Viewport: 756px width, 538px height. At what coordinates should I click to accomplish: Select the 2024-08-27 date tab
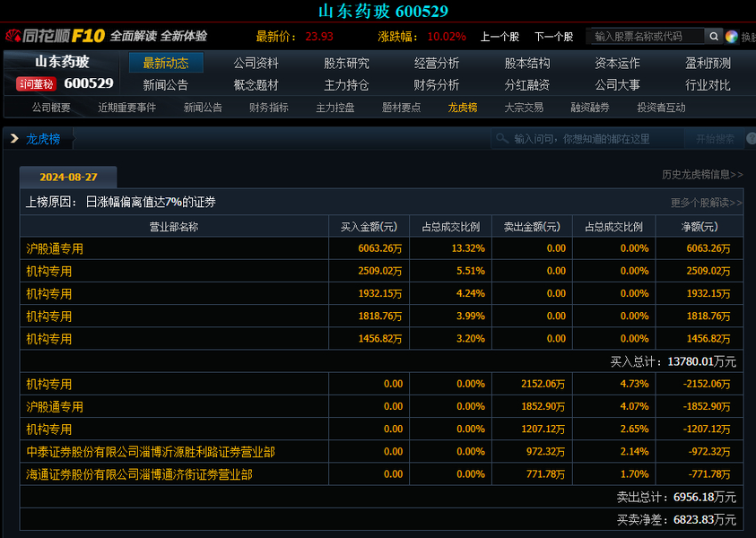pyautogui.click(x=68, y=177)
